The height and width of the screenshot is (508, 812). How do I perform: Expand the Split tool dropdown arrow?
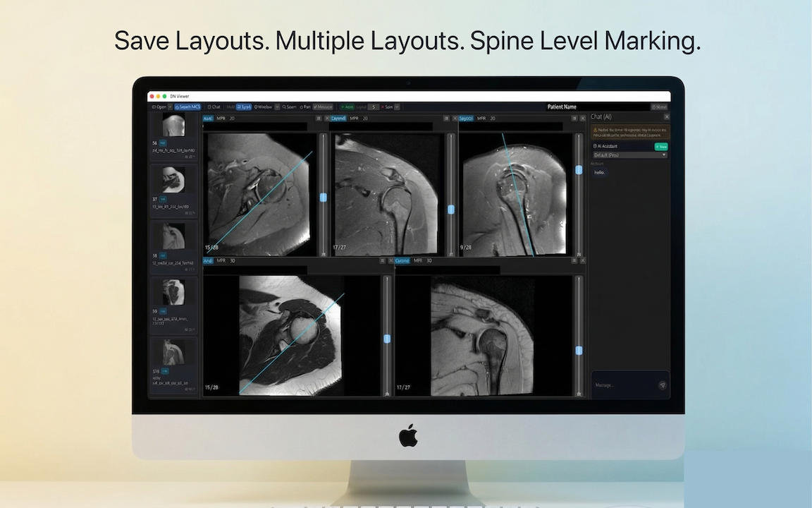click(x=396, y=107)
